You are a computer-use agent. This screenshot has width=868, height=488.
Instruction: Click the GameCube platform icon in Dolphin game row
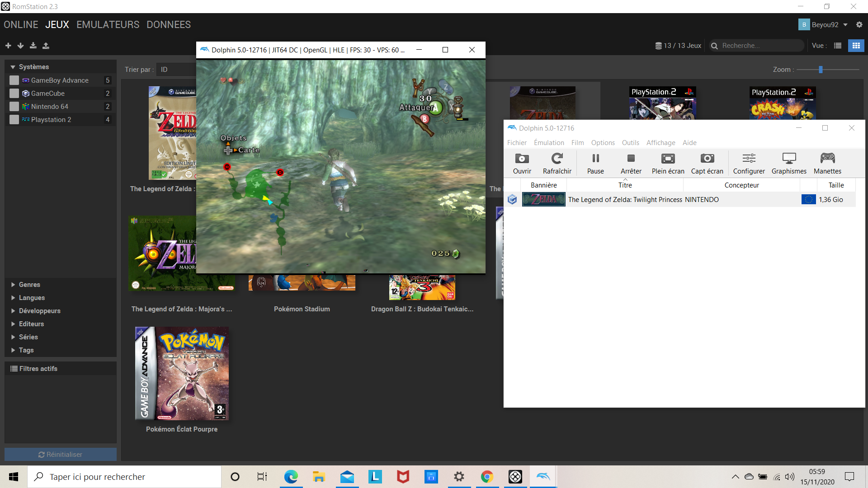pyautogui.click(x=512, y=199)
